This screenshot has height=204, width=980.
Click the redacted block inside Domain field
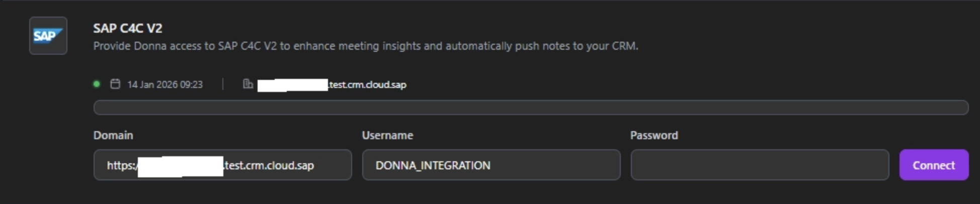[x=180, y=166]
